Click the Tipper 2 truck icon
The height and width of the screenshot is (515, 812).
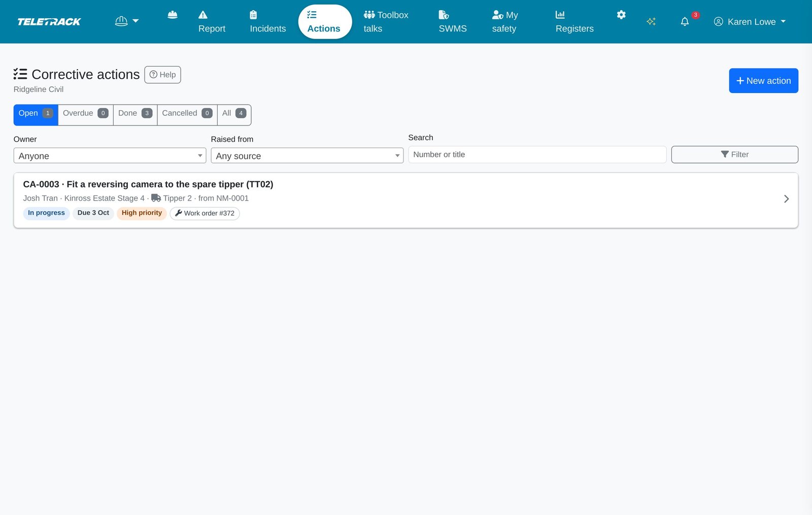pos(156,198)
